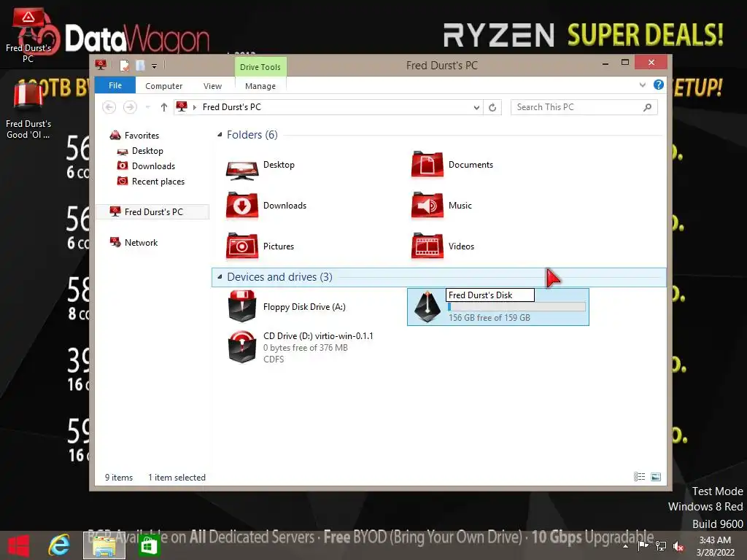747x560 pixels.
Task: Click the Forward navigation arrow
Action: (130, 107)
